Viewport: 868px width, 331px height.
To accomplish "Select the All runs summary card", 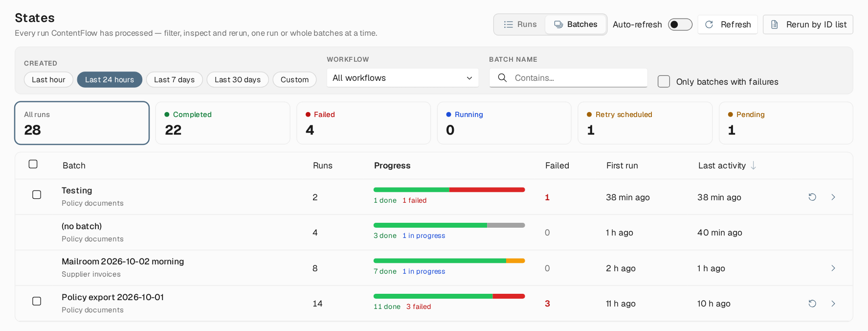I will pos(82,123).
